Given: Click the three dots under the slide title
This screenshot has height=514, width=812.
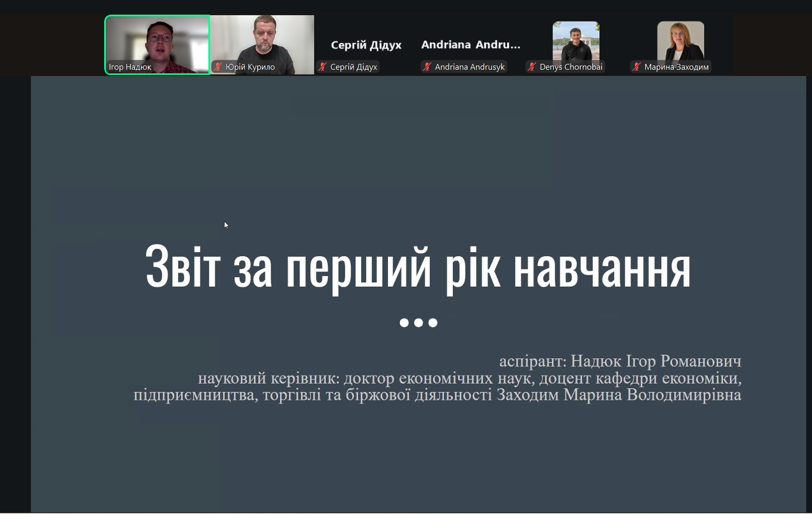Looking at the screenshot, I should pos(418,323).
